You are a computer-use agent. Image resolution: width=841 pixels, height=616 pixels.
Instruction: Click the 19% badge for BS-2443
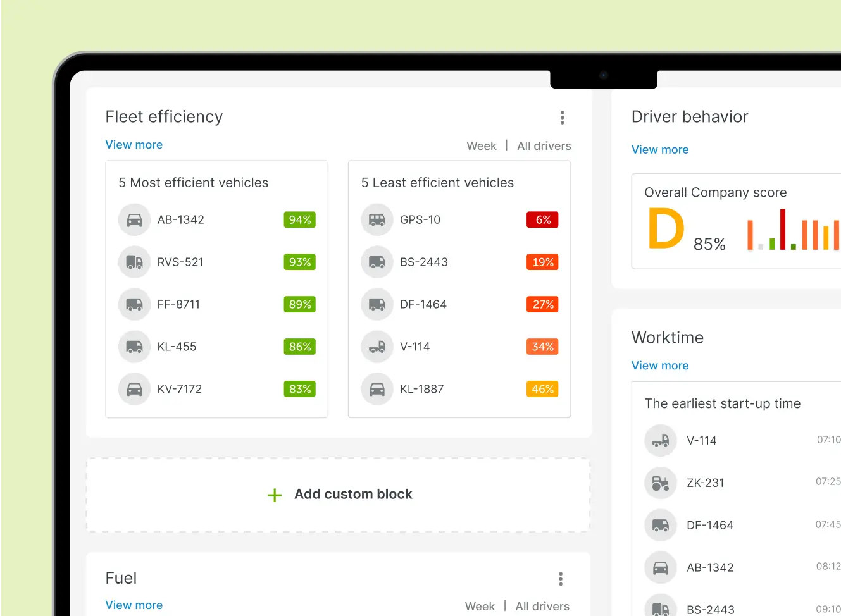click(x=543, y=262)
